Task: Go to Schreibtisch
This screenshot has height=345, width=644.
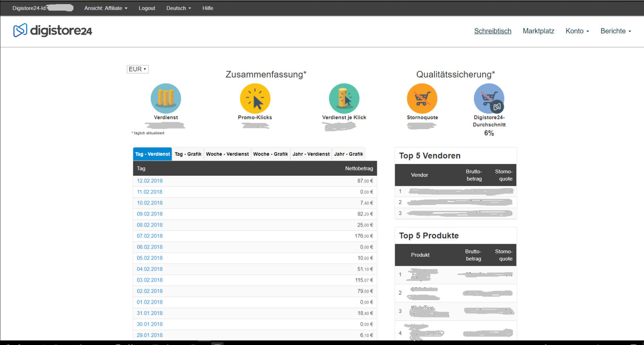Action: (x=493, y=31)
